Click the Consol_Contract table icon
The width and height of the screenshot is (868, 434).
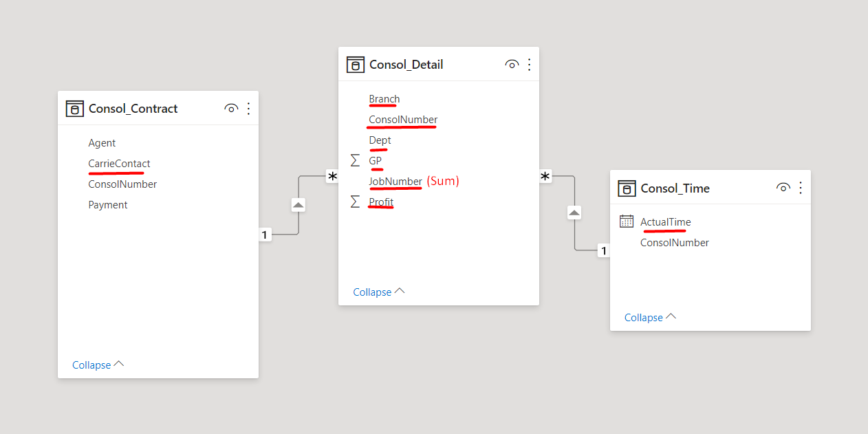point(74,109)
